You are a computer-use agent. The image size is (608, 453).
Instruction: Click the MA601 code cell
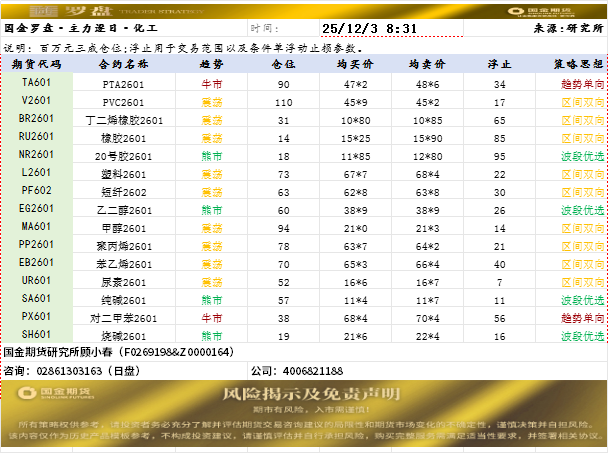click(x=36, y=226)
